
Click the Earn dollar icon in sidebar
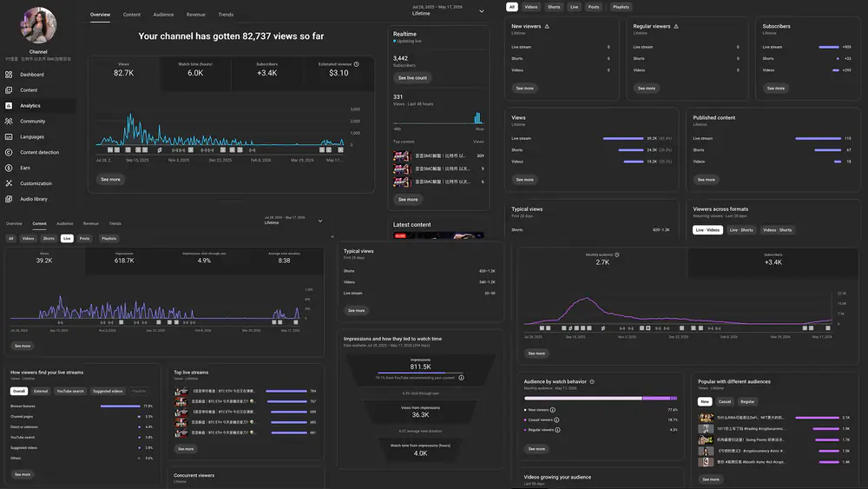coord(9,168)
